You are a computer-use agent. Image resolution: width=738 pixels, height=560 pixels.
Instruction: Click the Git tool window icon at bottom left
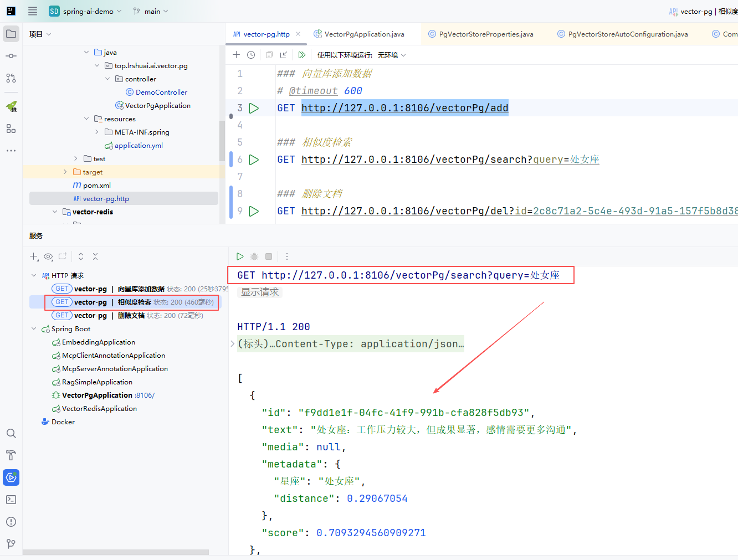pyautogui.click(x=11, y=543)
